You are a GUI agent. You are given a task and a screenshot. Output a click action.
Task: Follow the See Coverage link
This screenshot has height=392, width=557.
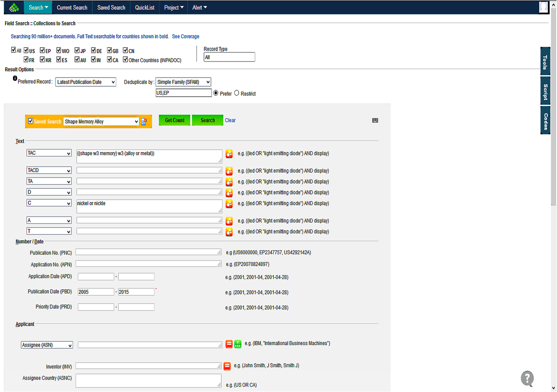click(185, 36)
